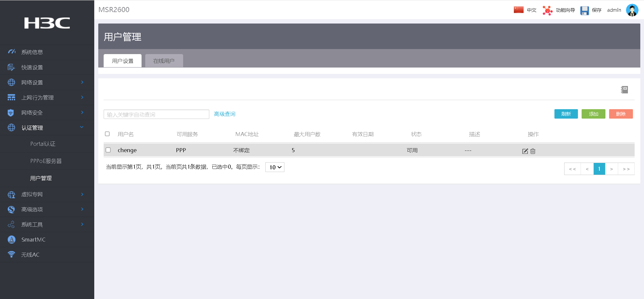This screenshot has height=299, width=644.
Task: Click the 虚拟专网 icon
Action: [x=11, y=194]
